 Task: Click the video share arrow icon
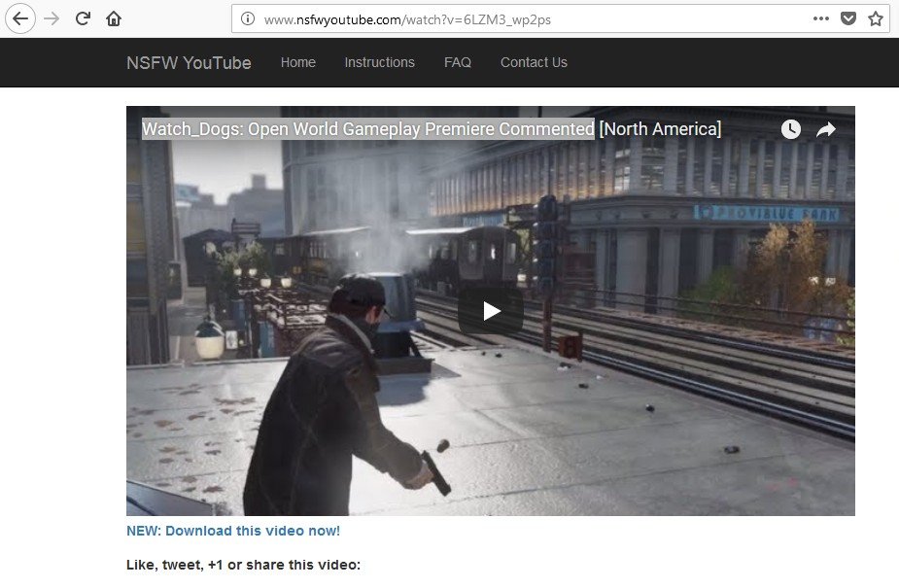[x=825, y=129]
